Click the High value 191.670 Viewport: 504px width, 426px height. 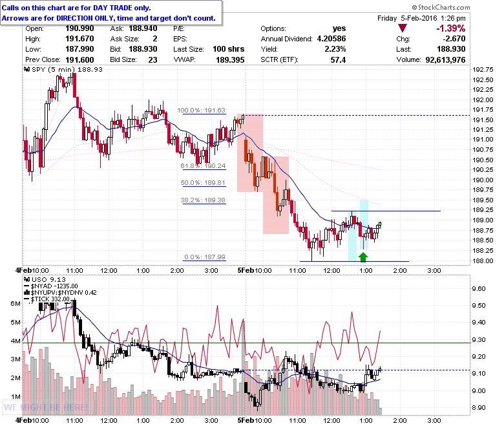point(79,39)
